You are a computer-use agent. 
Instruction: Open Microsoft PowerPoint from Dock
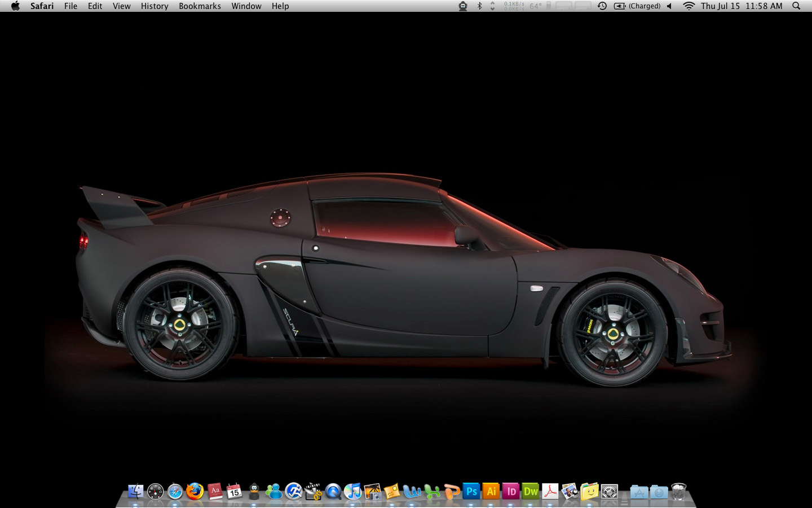(452, 492)
